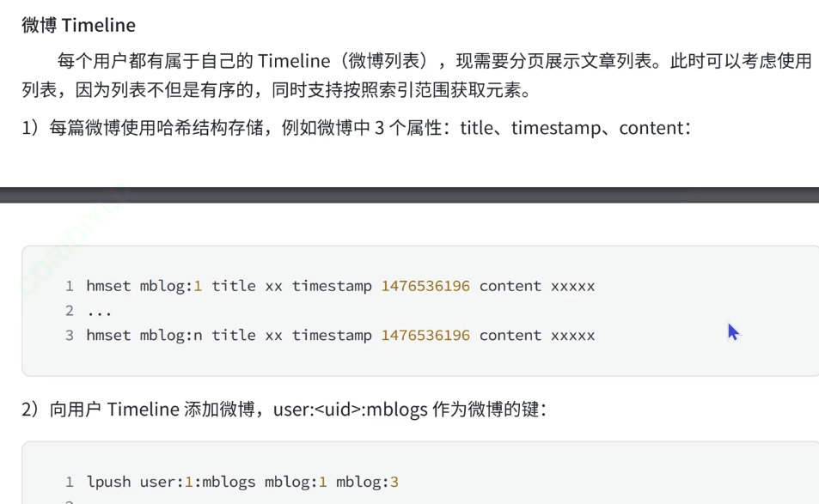819x504 pixels.
Task: Click 'mblog:n' in the third hmset line
Action: point(171,335)
